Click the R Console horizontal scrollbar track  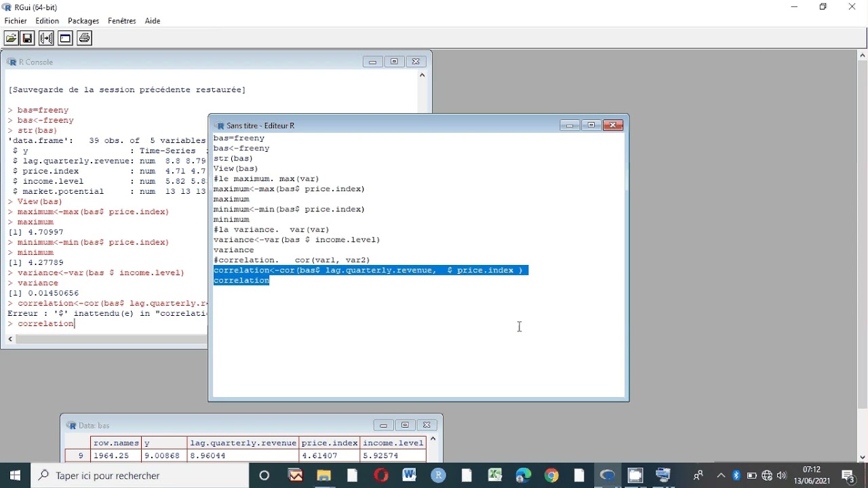[112, 339]
